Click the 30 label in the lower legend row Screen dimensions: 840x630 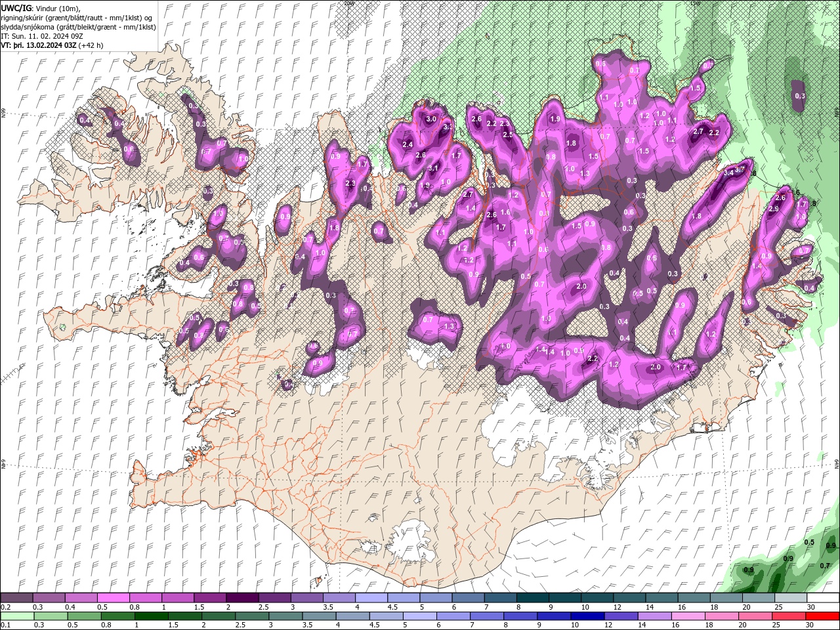pos(811,625)
